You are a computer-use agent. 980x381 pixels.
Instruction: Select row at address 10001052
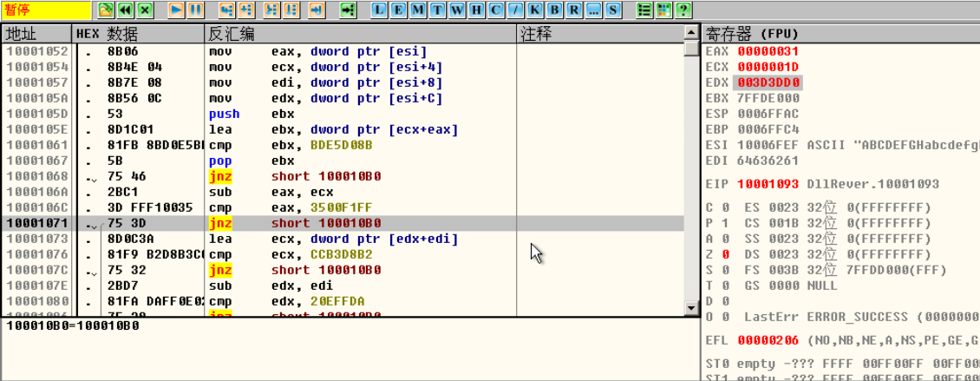343,51
